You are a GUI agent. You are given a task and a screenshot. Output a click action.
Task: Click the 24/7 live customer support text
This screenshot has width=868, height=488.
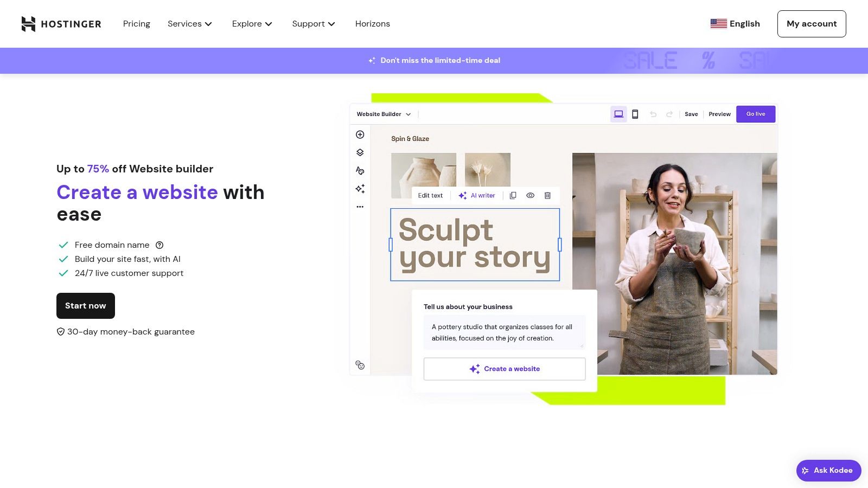pyautogui.click(x=129, y=273)
